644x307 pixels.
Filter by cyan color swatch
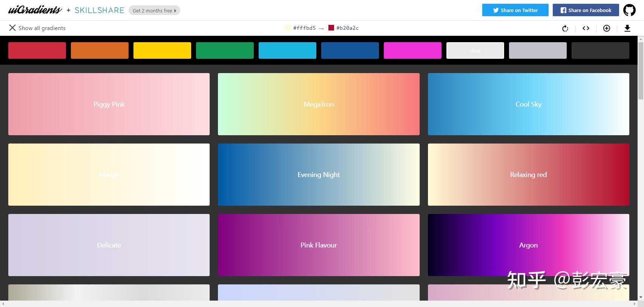287,50
